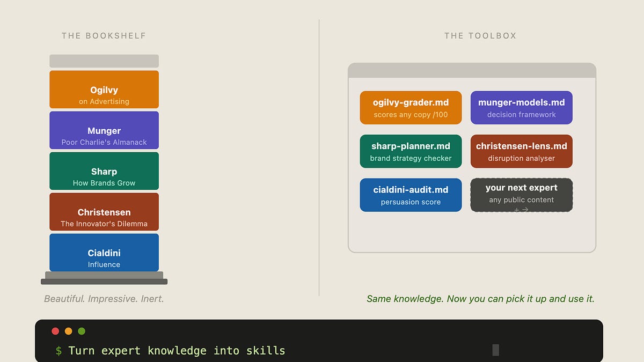
Task: Open the munger-models.md card
Action: [x=522, y=108]
